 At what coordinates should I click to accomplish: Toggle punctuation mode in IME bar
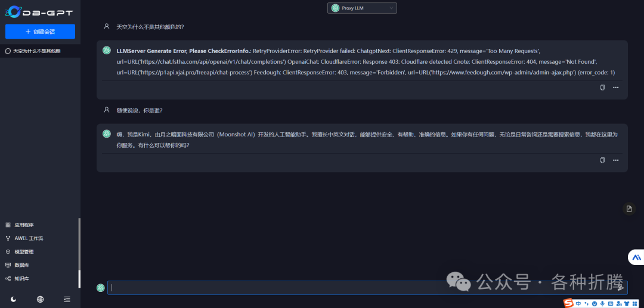pyautogui.click(x=587, y=304)
